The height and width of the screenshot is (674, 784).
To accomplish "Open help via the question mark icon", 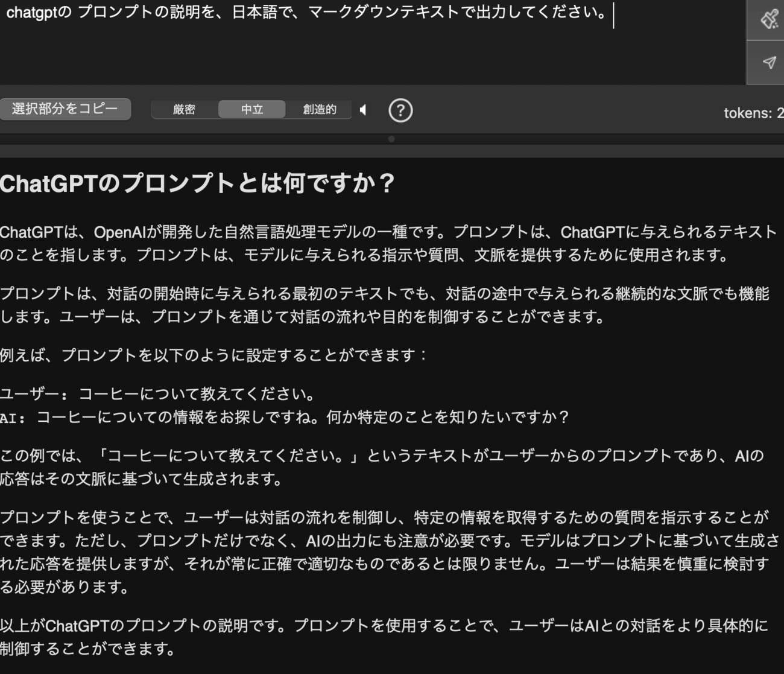I will pyautogui.click(x=400, y=110).
